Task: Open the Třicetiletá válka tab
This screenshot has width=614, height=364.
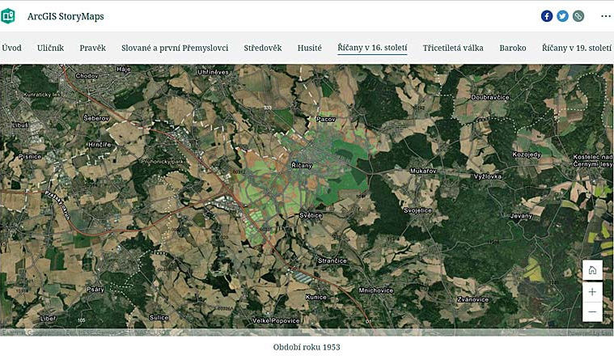Action: coord(453,48)
